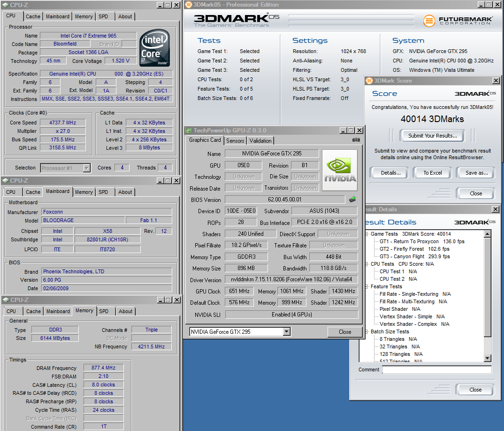Screen dimensions: 504x431
Task: Click the NVIDIA SLI Enabled (4 GPUs) field
Action: [291, 314]
